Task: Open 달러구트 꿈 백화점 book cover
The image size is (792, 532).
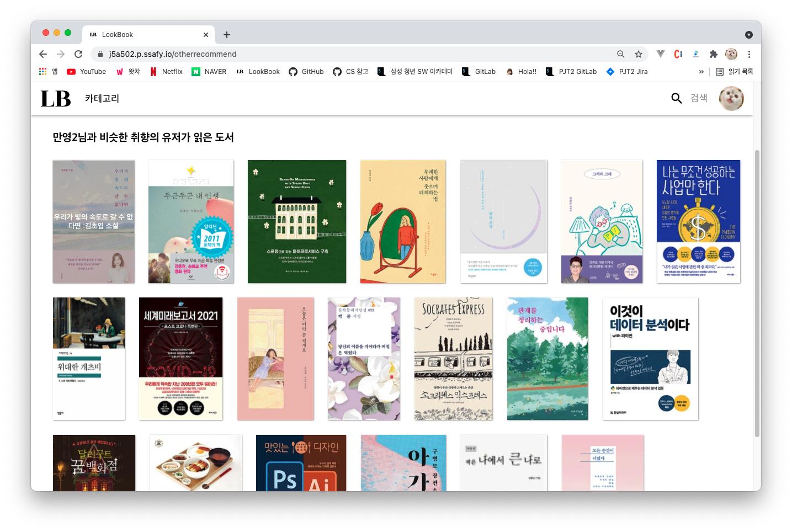Action: click(94, 462)
